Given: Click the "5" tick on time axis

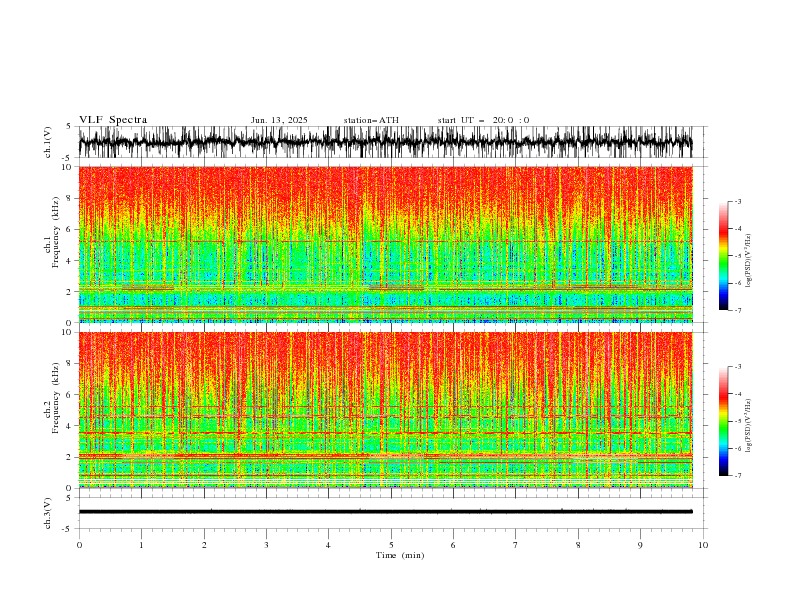Looking at the screenshot, I should [391, 545].
